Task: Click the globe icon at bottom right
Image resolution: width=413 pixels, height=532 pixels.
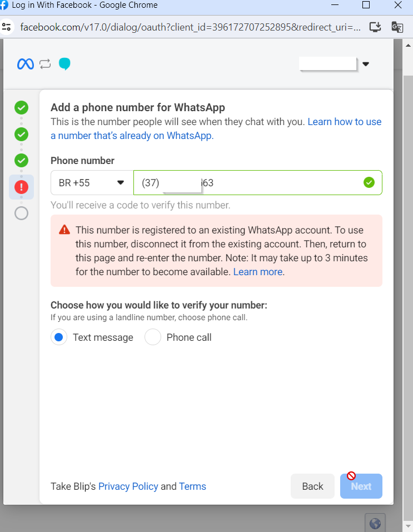Action: [375, 523]
